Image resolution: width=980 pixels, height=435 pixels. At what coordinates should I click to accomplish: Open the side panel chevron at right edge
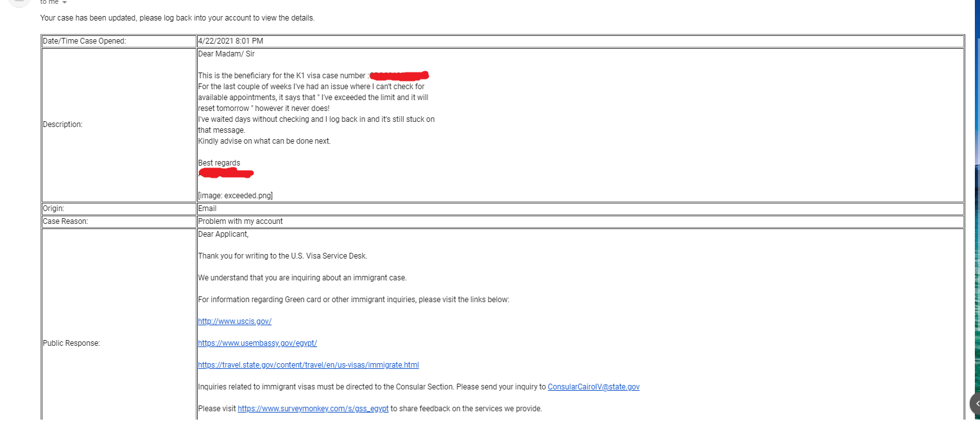pos(975,404)
